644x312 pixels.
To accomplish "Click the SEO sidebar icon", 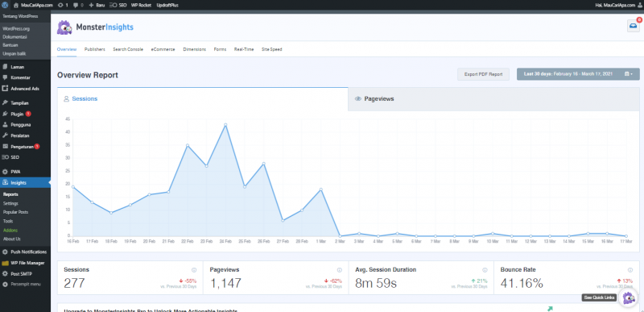I will pos(5,157).
